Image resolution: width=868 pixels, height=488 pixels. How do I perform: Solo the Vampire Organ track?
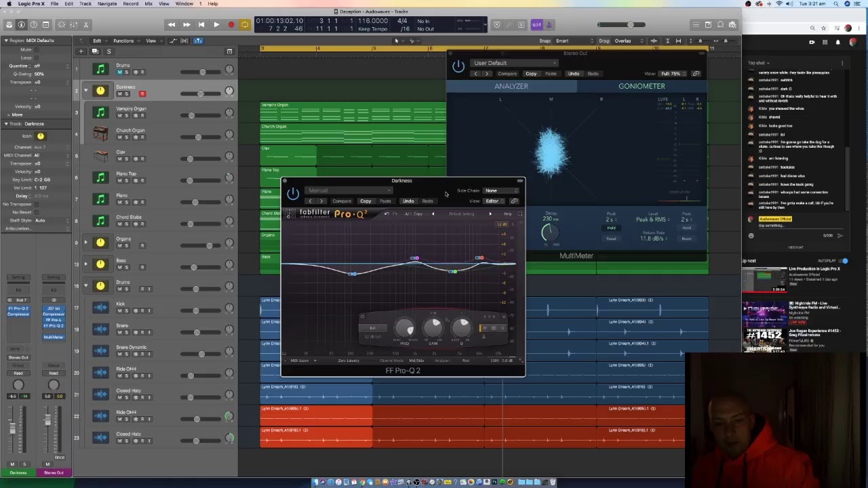click(127, 115)
